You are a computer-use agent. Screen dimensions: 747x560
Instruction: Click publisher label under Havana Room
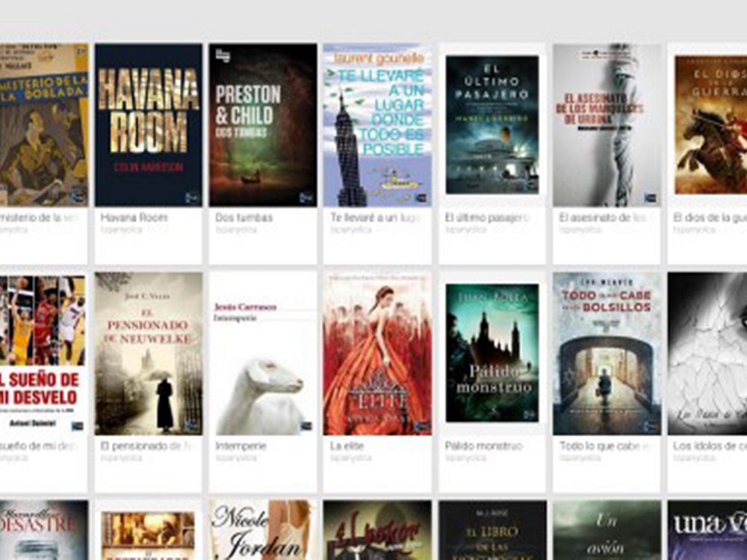(122, 229)
